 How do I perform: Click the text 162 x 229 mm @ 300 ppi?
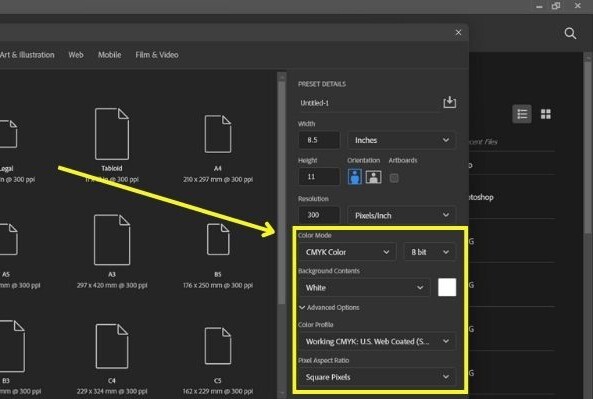pyautogui.click(x=218, y=391)
